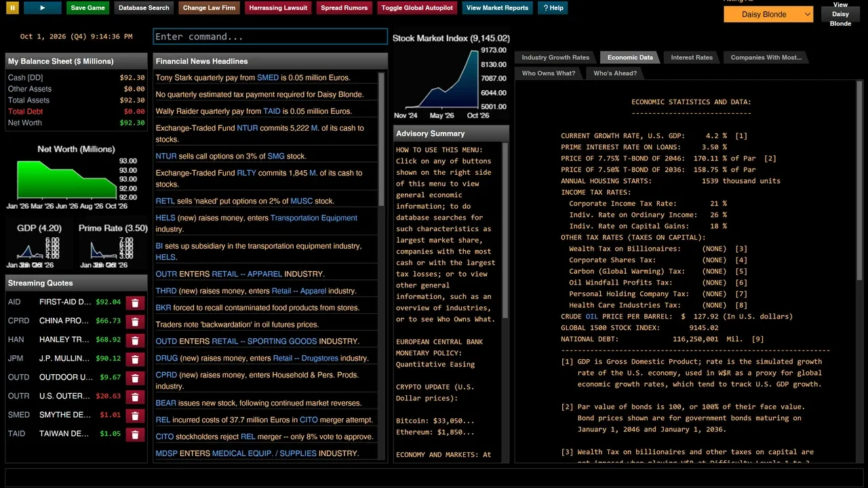The height and width of the screenshot is (488, 868).
Task: Click RETAIL -- SPORTING GOODS link
Action: (x=264, y=341)
